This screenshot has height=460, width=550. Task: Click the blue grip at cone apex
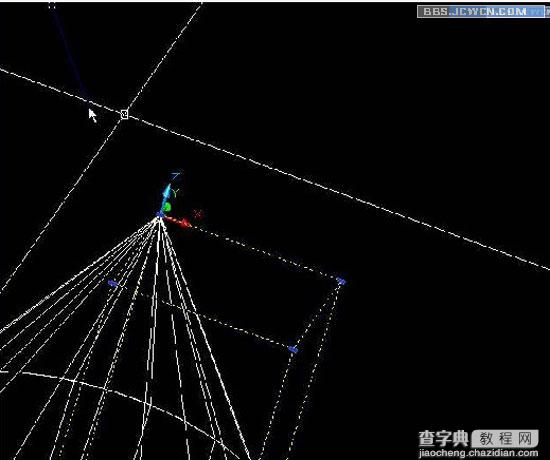160,214
